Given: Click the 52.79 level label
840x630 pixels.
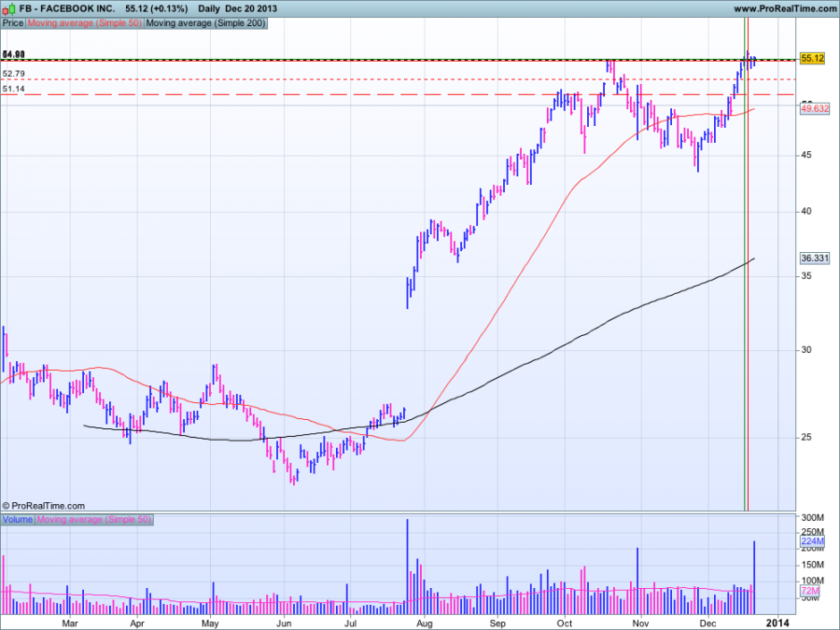Looking at the screenshot, I should click(x=13, y=74).
